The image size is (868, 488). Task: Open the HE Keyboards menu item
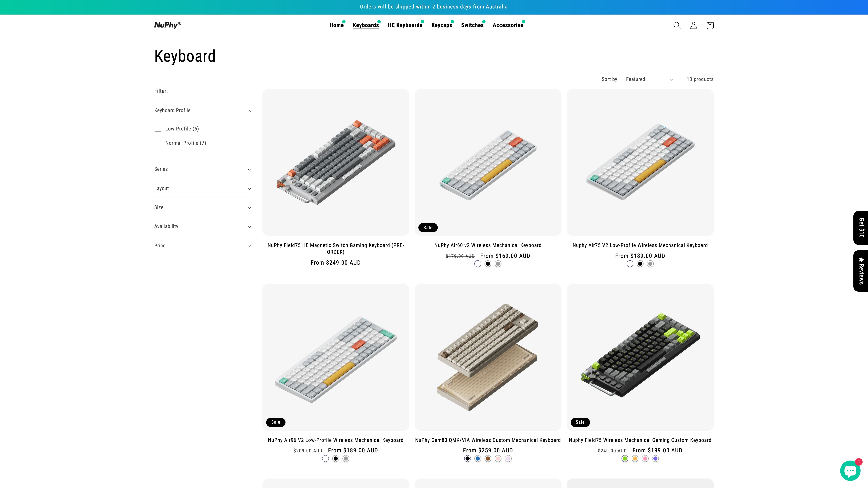405,25
